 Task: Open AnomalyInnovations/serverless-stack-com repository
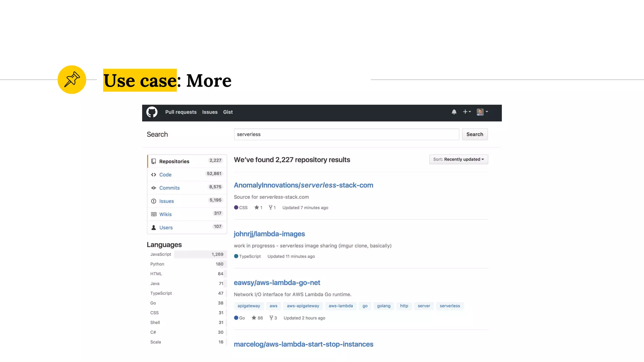point(303,185)
